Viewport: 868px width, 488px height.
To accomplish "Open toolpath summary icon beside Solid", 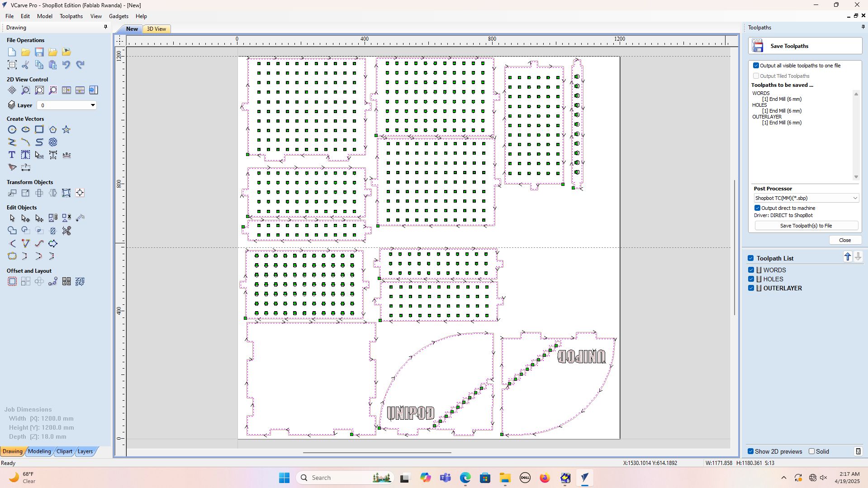I will click(x=858, y=451).
